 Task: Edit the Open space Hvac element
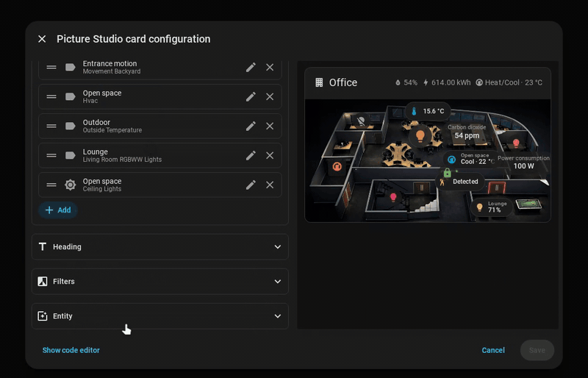pyautogui.click(x=251, y=97)
